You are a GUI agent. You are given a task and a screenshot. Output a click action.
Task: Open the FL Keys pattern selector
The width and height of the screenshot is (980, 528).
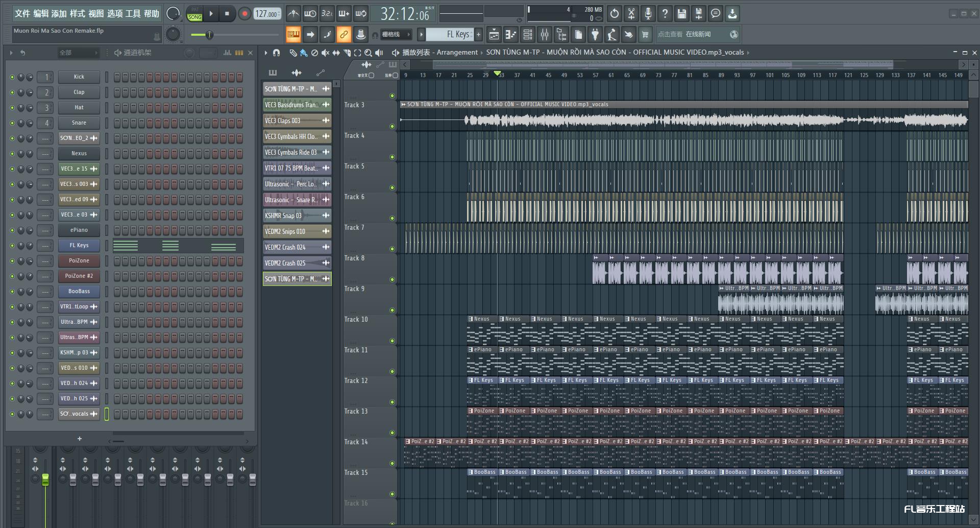tap(449, 34)
